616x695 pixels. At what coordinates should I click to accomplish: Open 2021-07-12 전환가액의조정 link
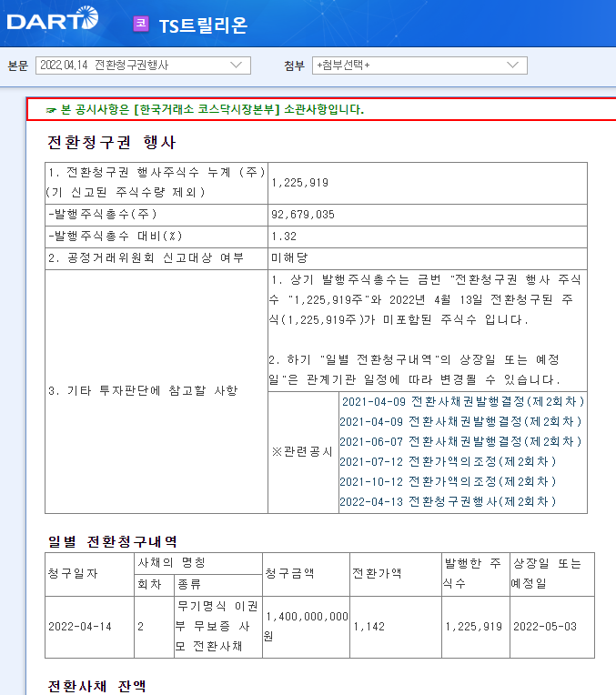coord(448,461)
